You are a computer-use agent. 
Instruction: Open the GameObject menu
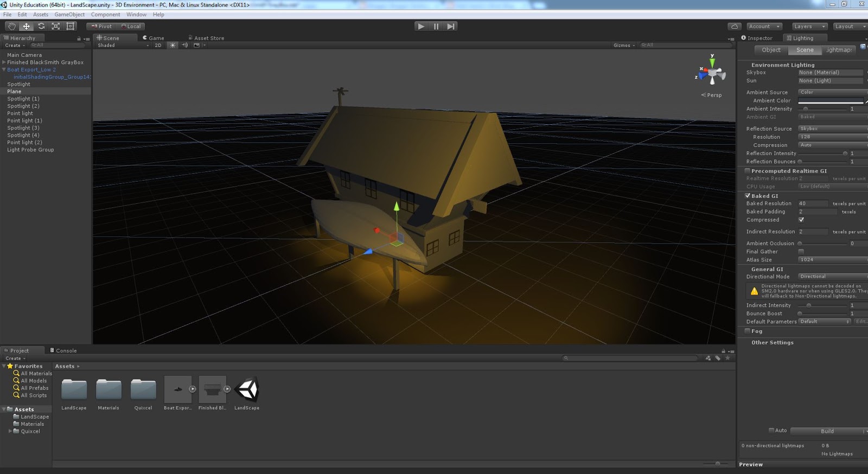pos(69,15)
